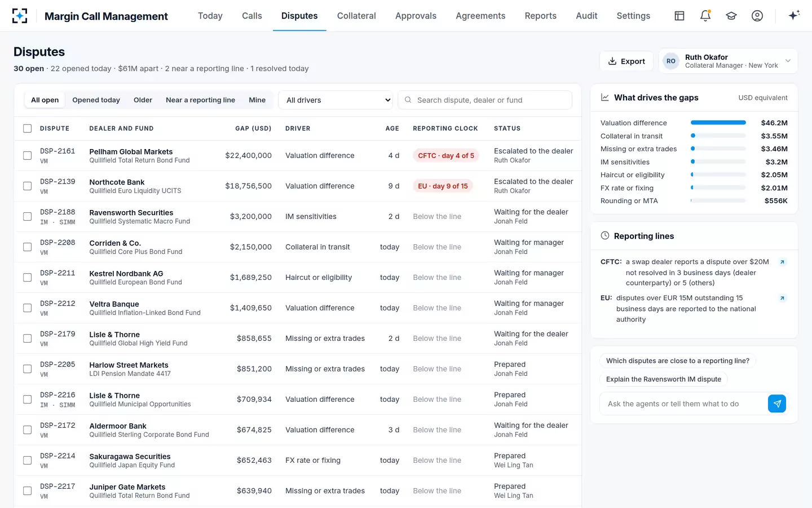The image size is (812, 508).
Task: Go to the Calls tab
Action: coord(252,16)
